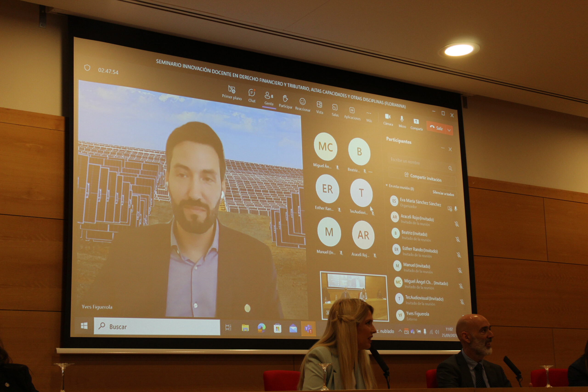
Task: Expand the arrow next to Salir
Action: point(449,130)
